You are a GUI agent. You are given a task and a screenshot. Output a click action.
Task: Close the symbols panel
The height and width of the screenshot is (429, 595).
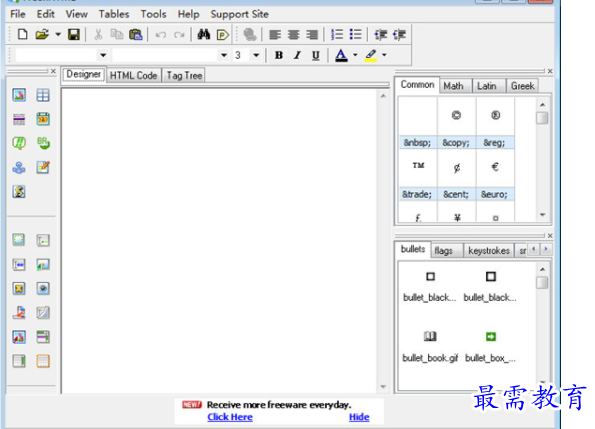coord(550,71)
